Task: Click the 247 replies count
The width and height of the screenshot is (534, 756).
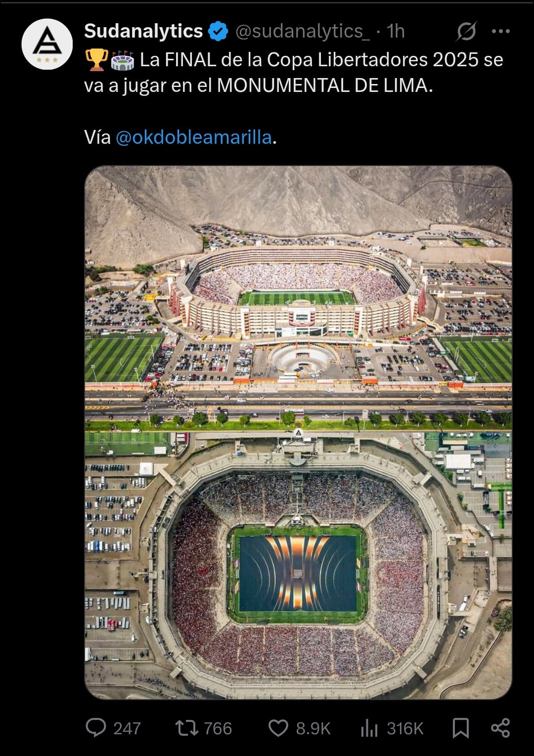Action: point(127,728)
